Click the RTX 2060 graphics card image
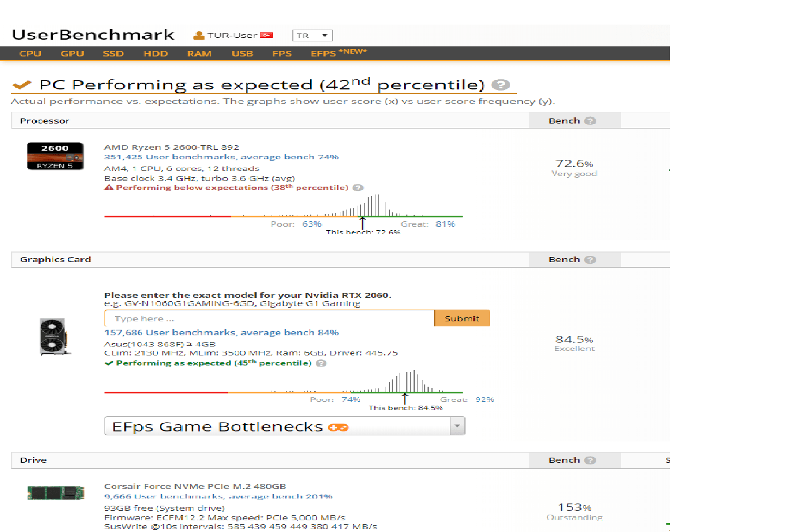 [x=55, y=336]
